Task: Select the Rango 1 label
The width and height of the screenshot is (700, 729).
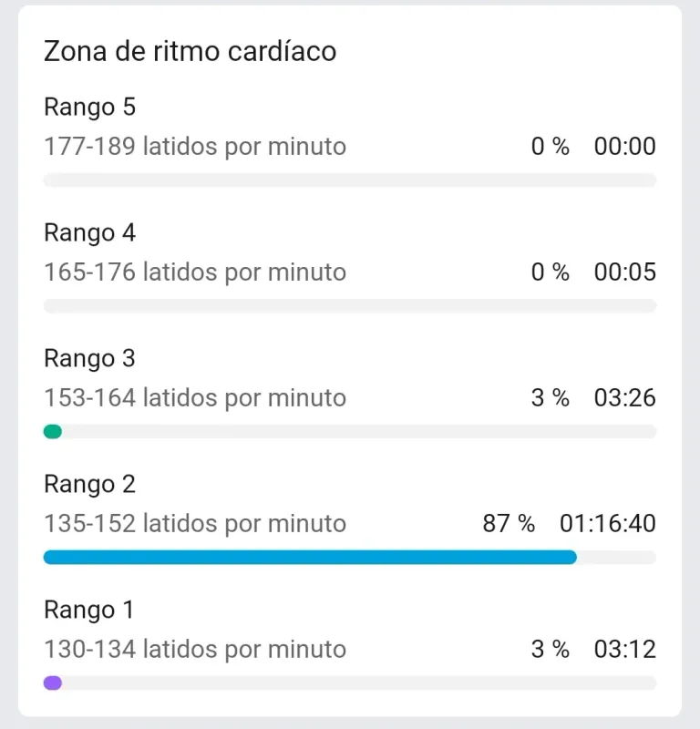Action: coord(88,610)
